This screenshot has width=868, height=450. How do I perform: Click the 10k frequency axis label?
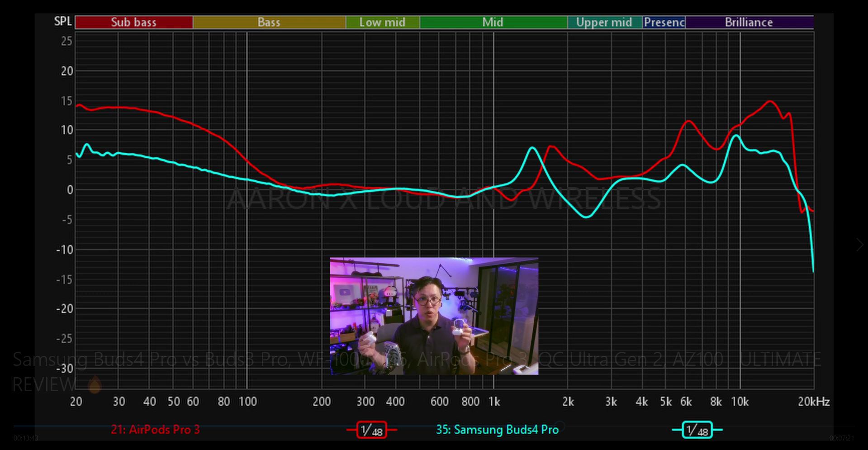point(740,402)
